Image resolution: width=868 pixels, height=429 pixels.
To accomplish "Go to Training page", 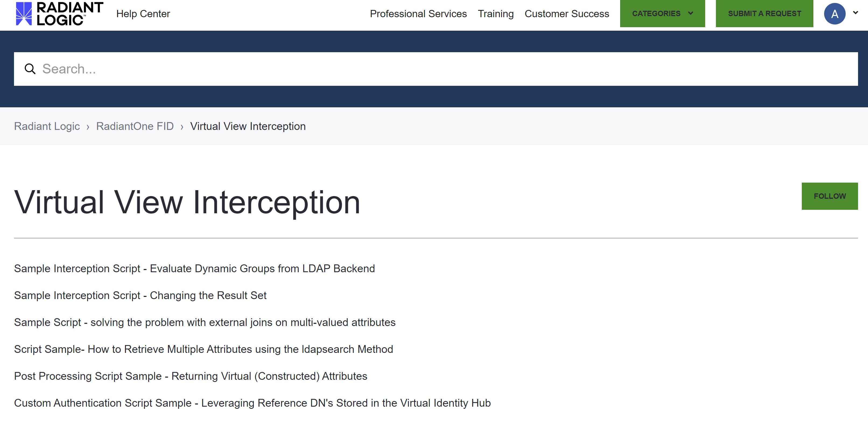I will point(496,14).
